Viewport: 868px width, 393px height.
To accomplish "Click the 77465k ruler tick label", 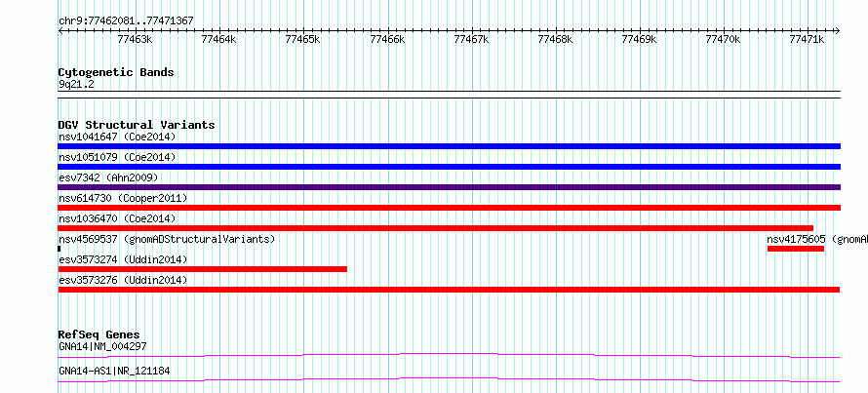I will pyautogui.click(x=302, y=39).
